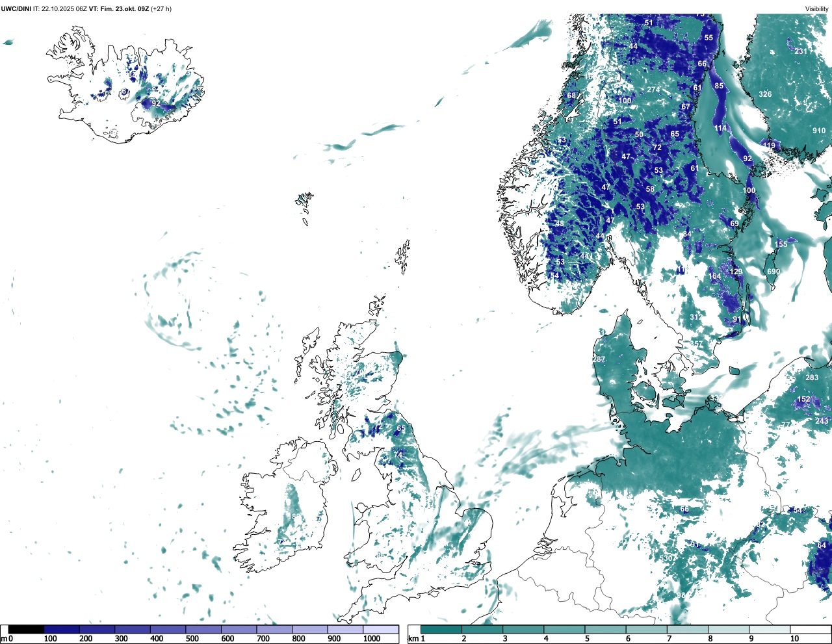Viewport: 832px width, 644px height.
Task: Click the 'UWC/DINI' model label in header
Action: [16, 9]
